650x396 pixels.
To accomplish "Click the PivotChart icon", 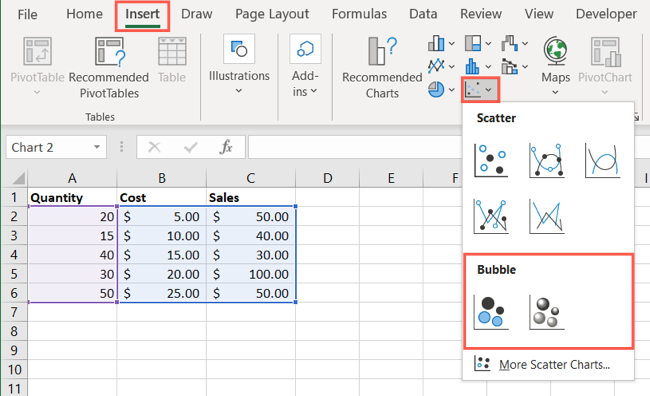I will point(605,52).
